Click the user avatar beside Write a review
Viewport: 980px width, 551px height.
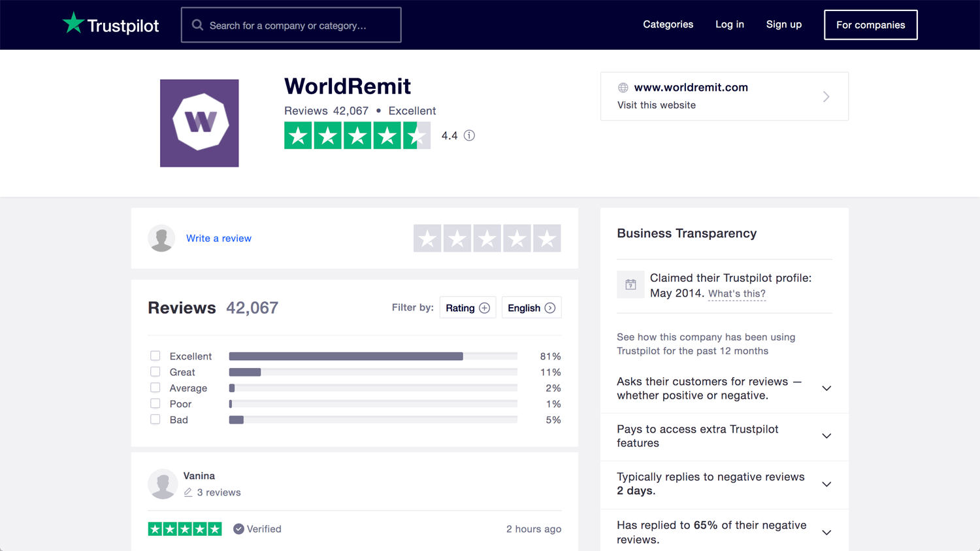coord(161,238)
